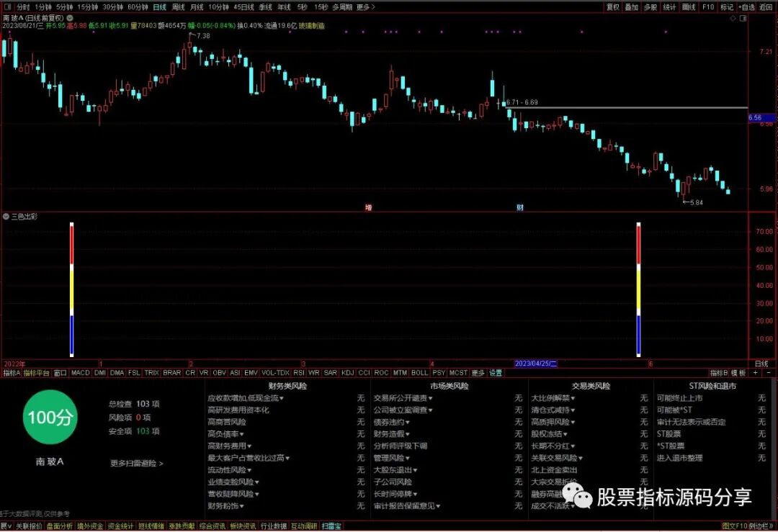Click the plus icon on indicator bar
The height and width of the screenshot is (532, 778).
pyautogui.click(x=756, y=373)
